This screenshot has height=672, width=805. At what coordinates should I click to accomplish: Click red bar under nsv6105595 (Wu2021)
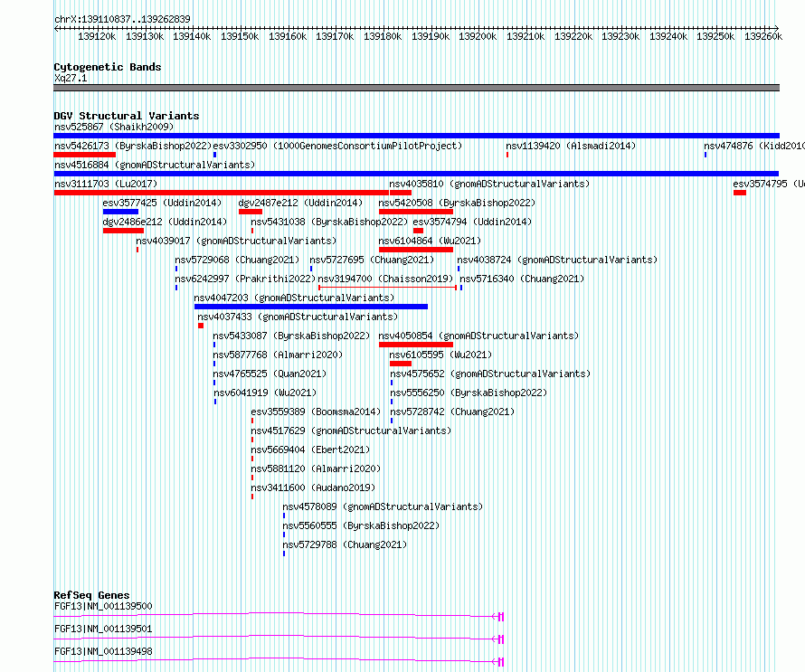click(401, 364)
